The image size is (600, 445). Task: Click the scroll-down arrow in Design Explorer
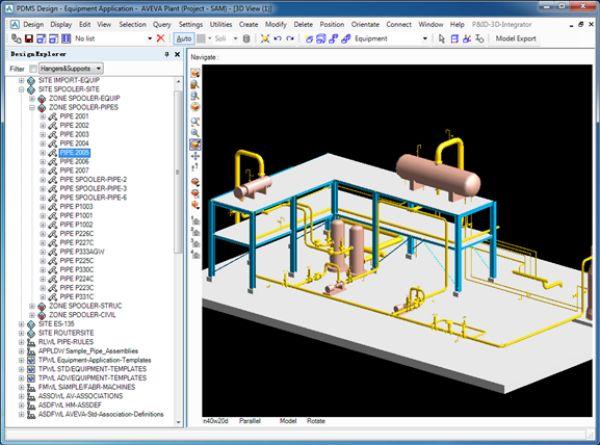[x=178, y=422]
